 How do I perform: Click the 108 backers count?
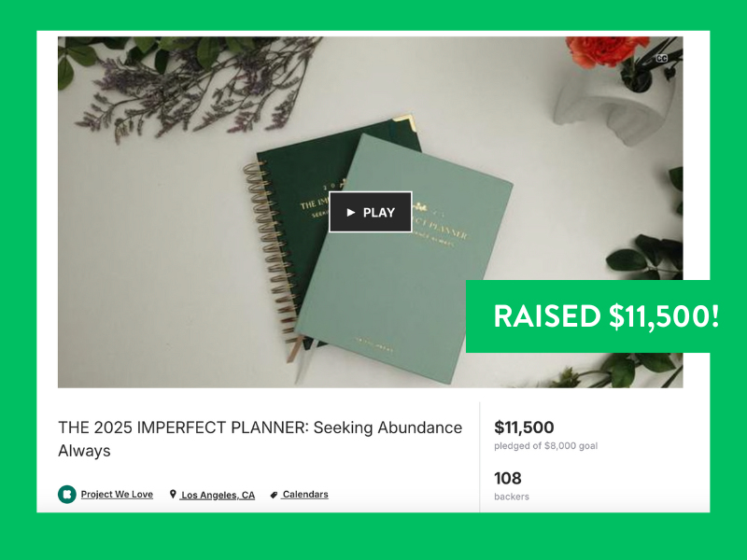507,478
